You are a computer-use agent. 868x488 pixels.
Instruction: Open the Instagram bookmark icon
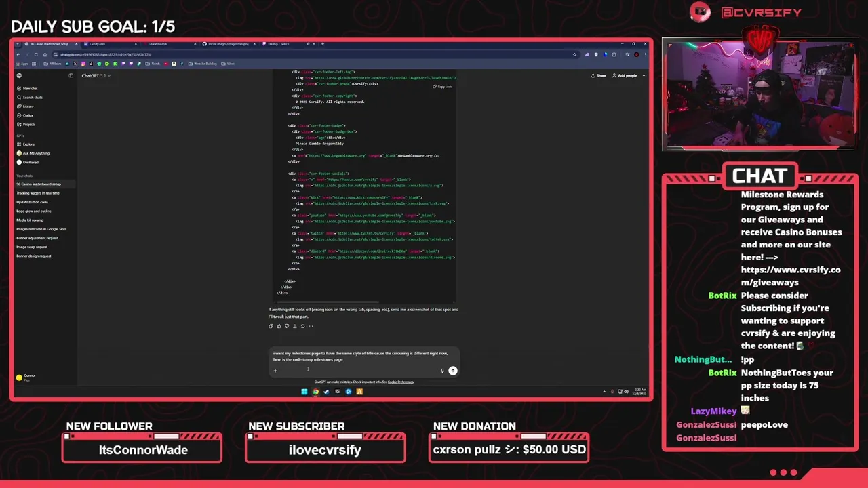tap(83, 64)
